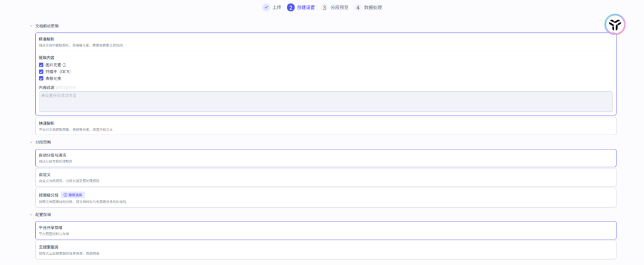Open the 分段预览 step label
Image resolution: width=644 pixels, height=265 pixels.
point(339,7)
